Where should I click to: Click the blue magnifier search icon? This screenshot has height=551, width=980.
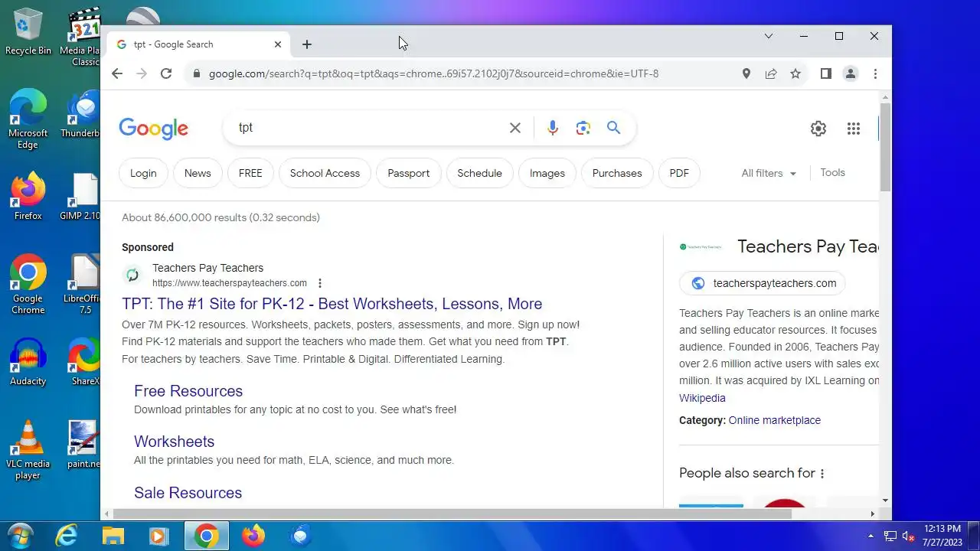tap(613, 128)
